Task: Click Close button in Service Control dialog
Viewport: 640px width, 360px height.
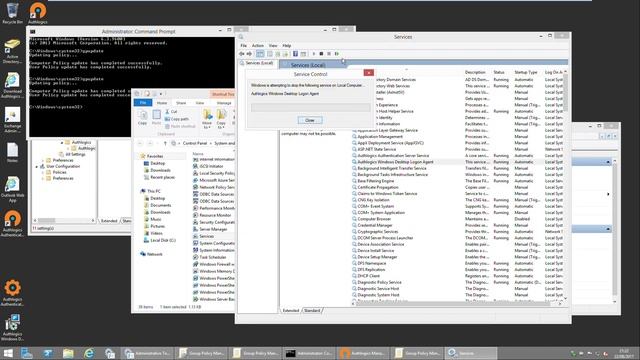Action: [x=310, y=120]
